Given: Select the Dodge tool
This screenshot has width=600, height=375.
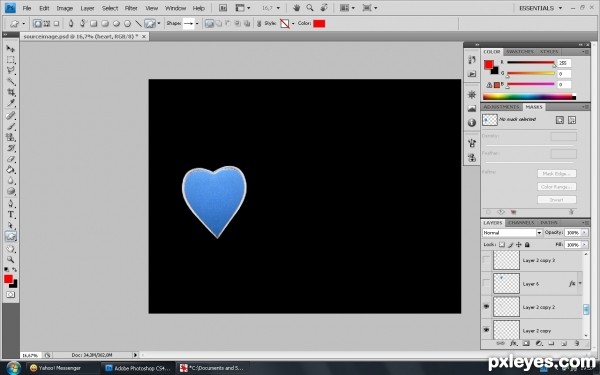Looking at the screenshot, I should click(11, 191).
